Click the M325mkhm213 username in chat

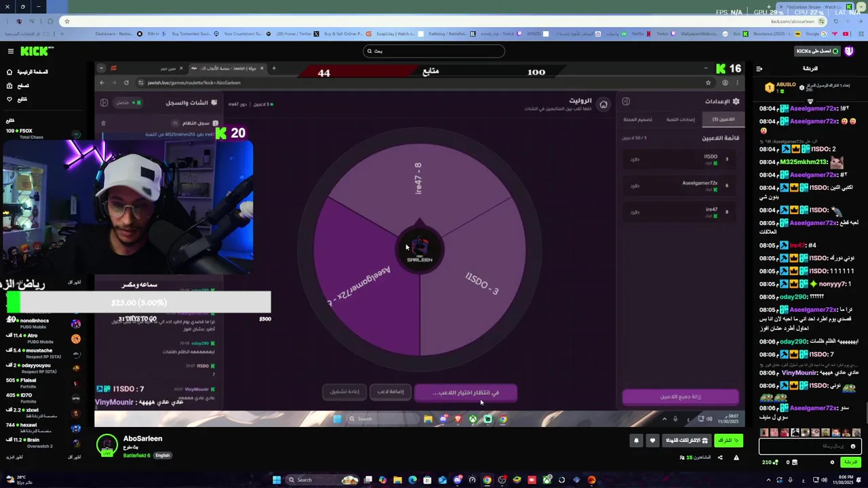click(804, 162)
